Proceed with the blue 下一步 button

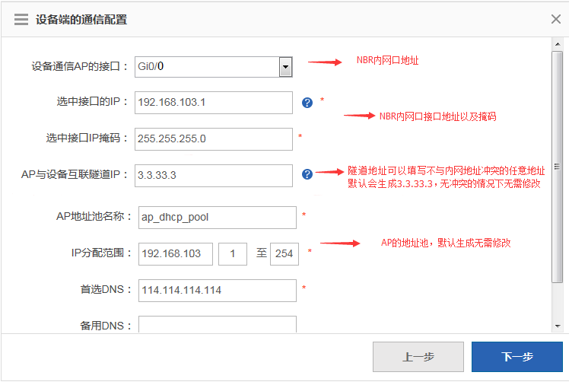pyautogui.click(x=516, y=356)
